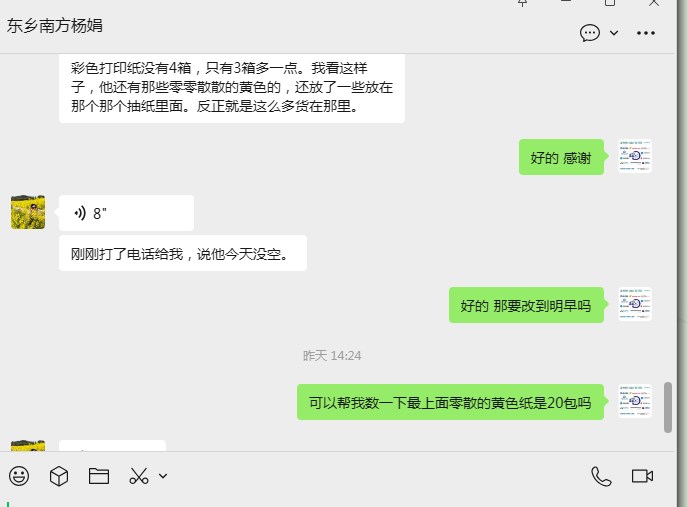Image resolution: width=688 pixels, height=507 pixels.
Task: Click the chat scrollbar thumb
Action: pos(668,407)
